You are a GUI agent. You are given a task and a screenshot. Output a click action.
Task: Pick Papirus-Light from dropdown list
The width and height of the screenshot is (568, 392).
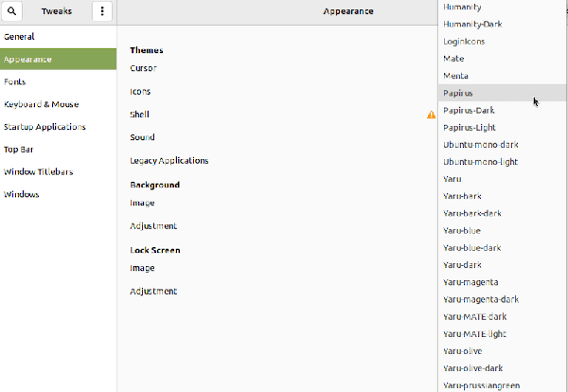click(x=502, y=128)
